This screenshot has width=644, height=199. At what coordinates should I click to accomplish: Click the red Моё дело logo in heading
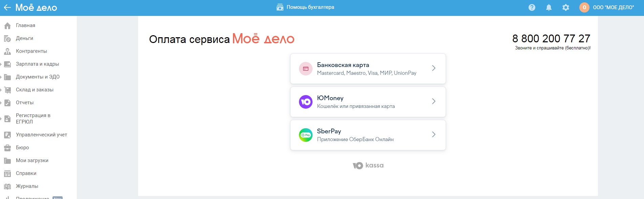pyautogui.click(x=263, y=39)
